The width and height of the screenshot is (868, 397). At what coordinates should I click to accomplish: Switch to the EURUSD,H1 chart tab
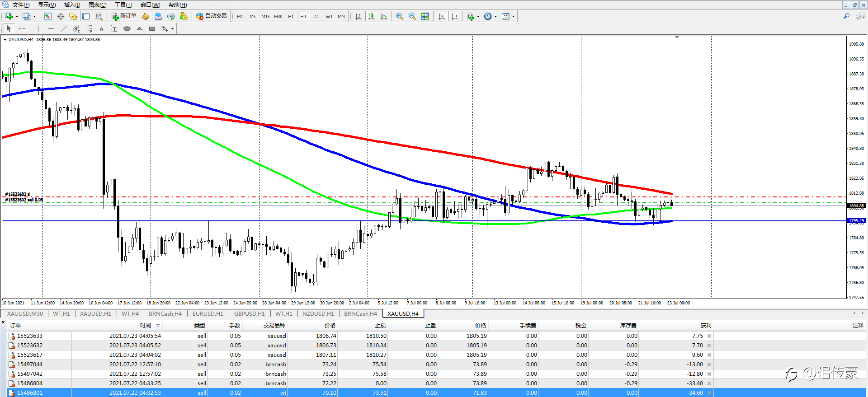208,313
